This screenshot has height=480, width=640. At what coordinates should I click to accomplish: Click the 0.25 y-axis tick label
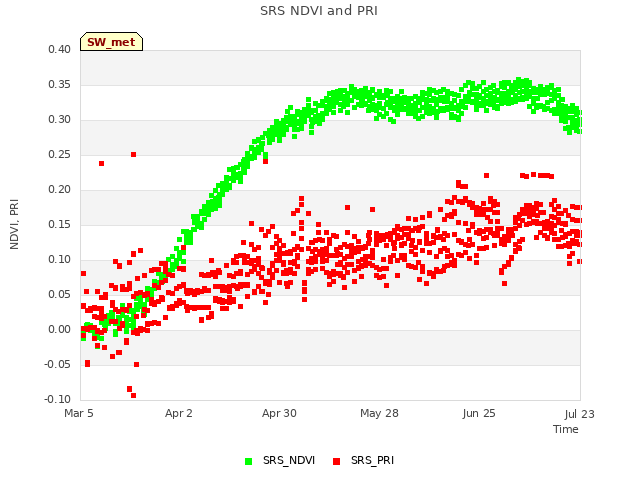click(60, 155)
